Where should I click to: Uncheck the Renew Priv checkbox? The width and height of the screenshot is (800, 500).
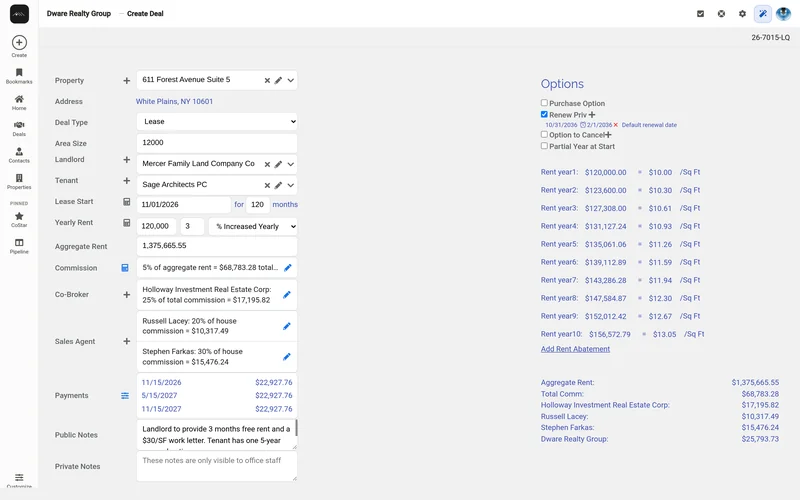coord(544,114)
